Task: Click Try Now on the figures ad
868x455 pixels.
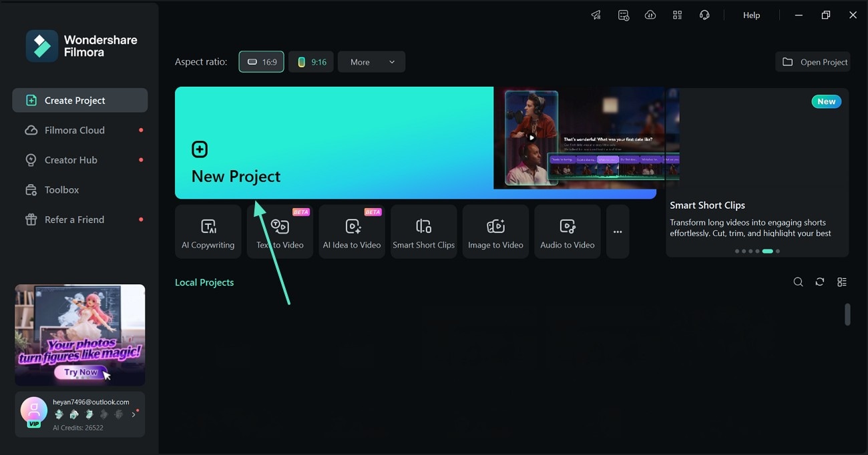Action: [x=81, y=372]
